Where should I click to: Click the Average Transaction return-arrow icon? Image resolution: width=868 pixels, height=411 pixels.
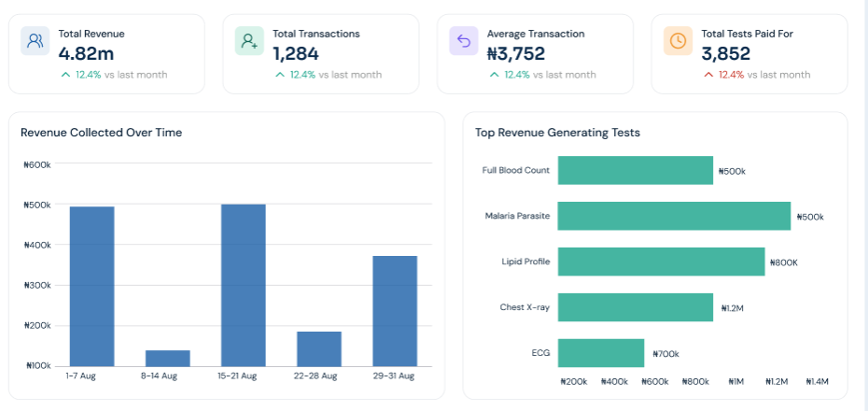pos(463,41)
